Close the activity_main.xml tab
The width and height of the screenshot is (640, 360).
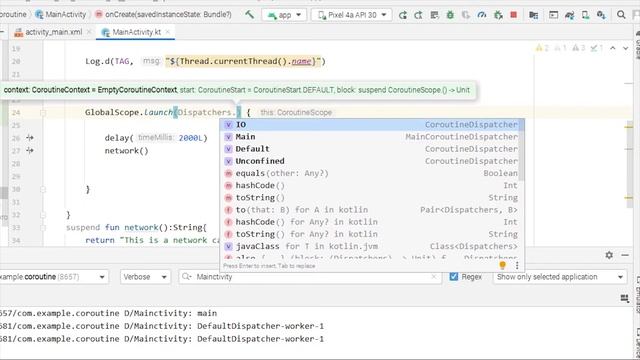pyautogui.click(x=89, y=32)
